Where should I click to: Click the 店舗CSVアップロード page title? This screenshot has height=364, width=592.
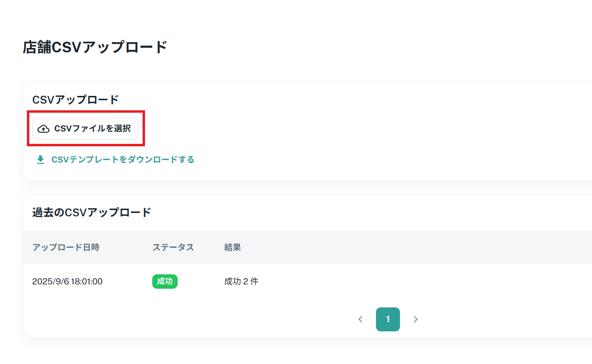(95, 47)
